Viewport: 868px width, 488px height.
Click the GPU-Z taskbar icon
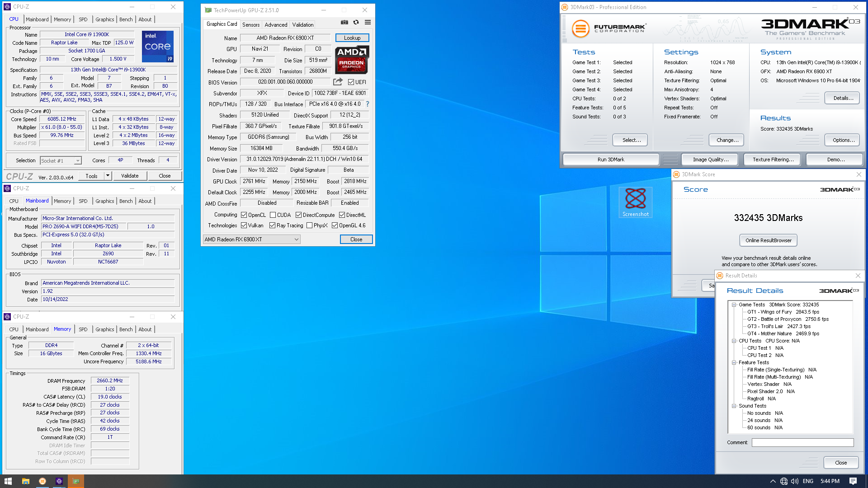(x=76, y=481)
